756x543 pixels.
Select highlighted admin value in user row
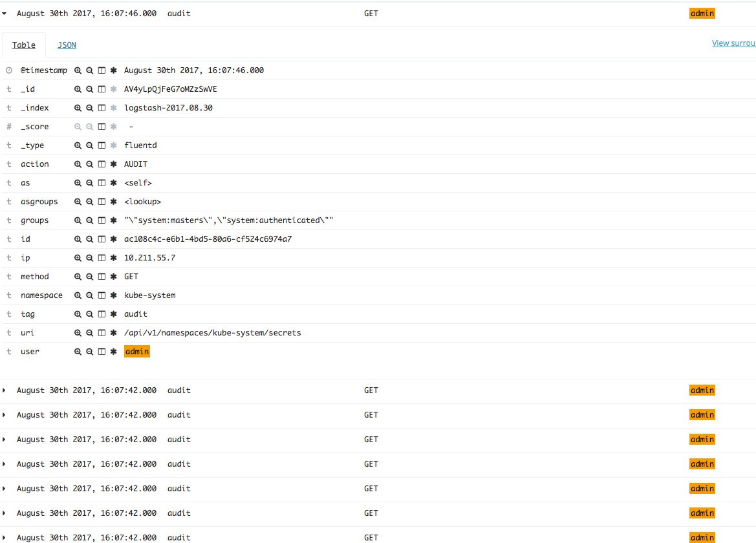click(x=137, y=352)
